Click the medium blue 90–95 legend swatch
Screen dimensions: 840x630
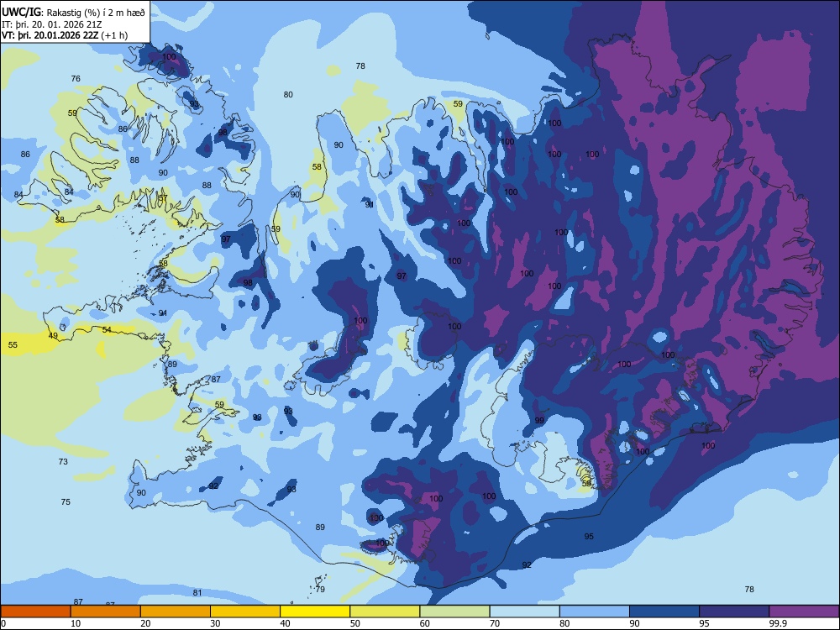point(664,612)
